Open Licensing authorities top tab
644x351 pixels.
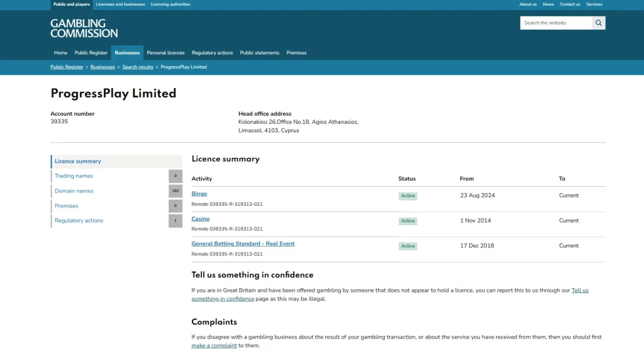coord(170,4)
